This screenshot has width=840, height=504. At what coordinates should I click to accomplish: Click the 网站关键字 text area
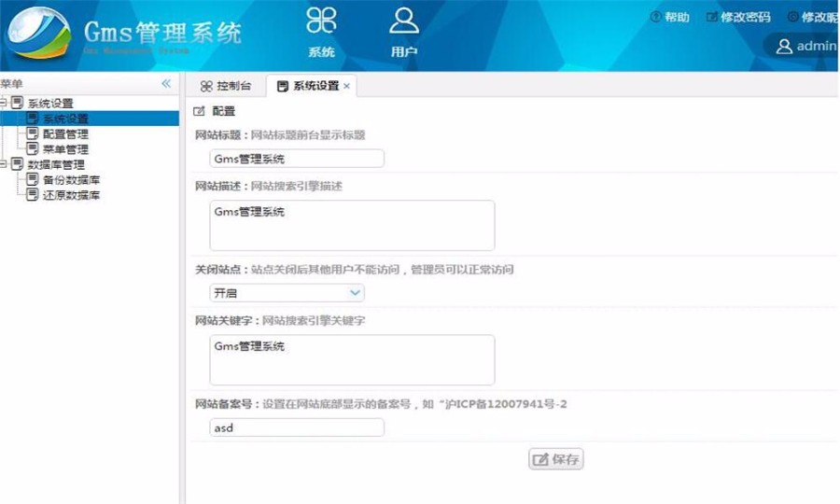tap(352, 360)
